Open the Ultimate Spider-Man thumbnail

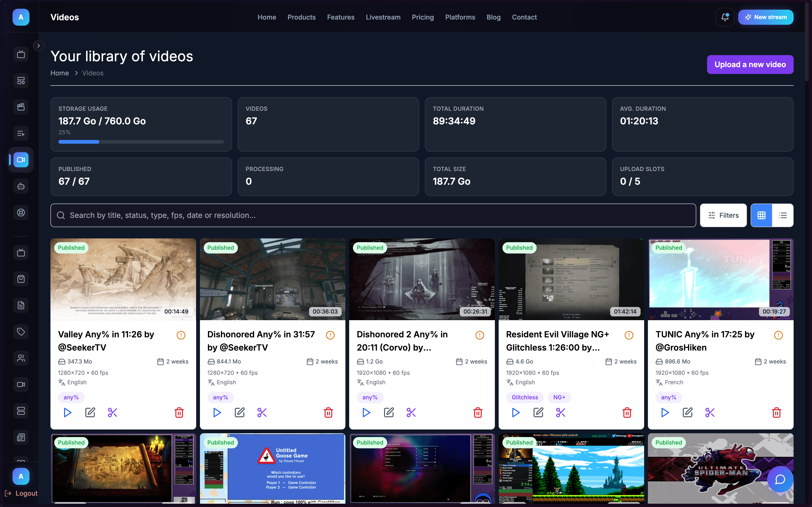[720, 468]
